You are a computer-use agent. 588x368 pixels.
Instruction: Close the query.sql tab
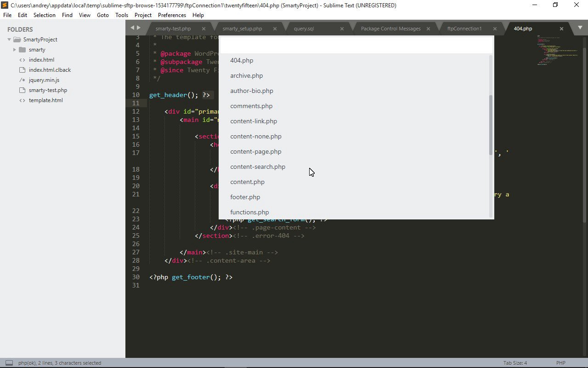click(x=342, y=29)
